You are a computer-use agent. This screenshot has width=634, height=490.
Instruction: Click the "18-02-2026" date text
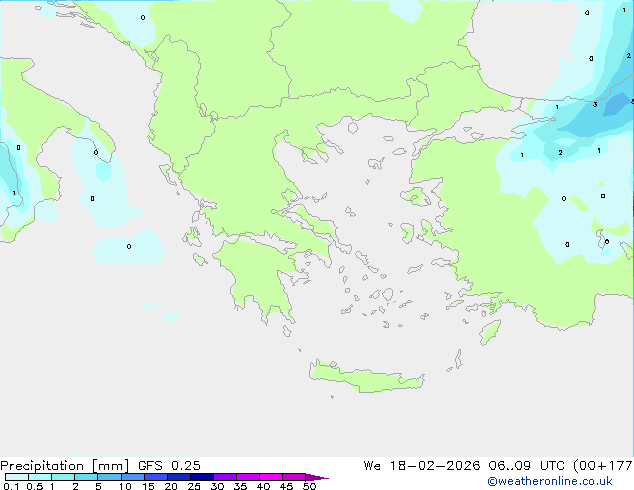click(435, 465)
